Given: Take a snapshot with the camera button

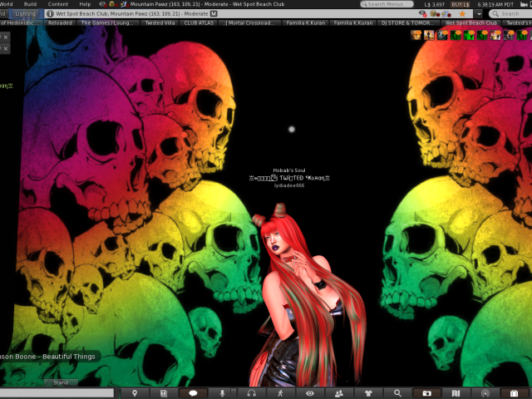Looking at the screenshot, I should pyautogui.click(x=426, y=393).
